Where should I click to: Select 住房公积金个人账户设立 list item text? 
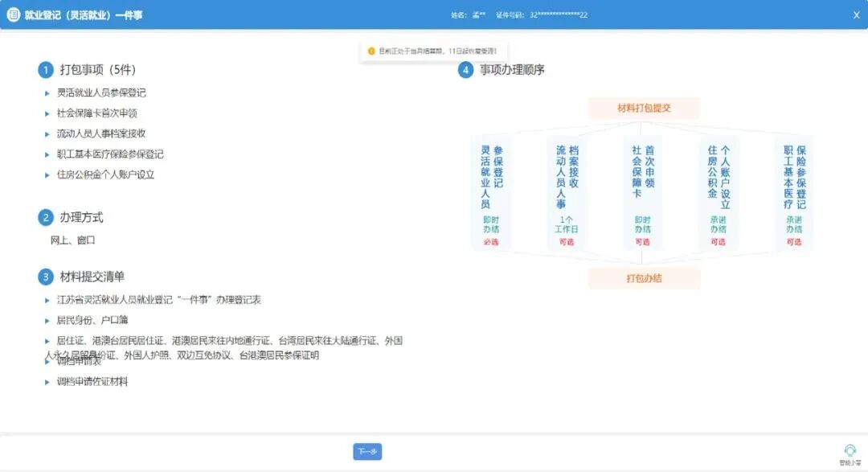tap(106, 174)
